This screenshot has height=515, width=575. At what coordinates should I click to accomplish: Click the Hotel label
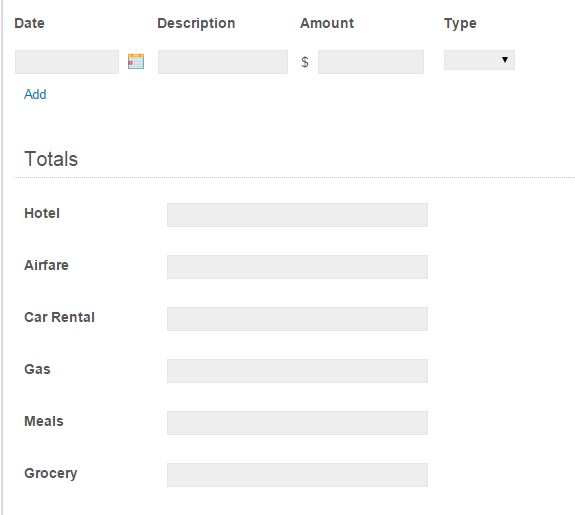tap(42, 213)
